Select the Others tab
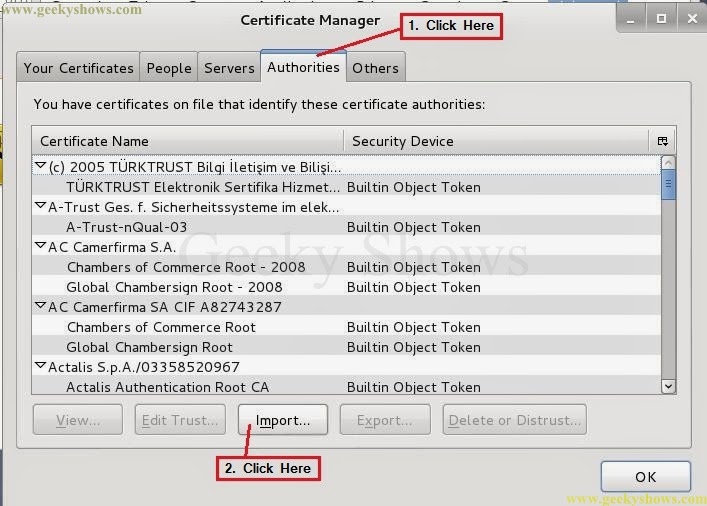 (x=375, y=68)
